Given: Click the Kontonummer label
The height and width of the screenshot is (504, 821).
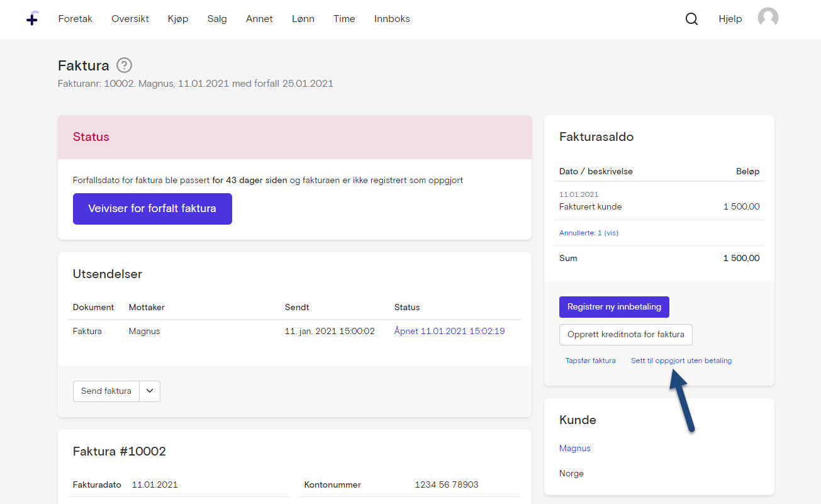Looking at the screenshot, I should click(x=333, y=484).
